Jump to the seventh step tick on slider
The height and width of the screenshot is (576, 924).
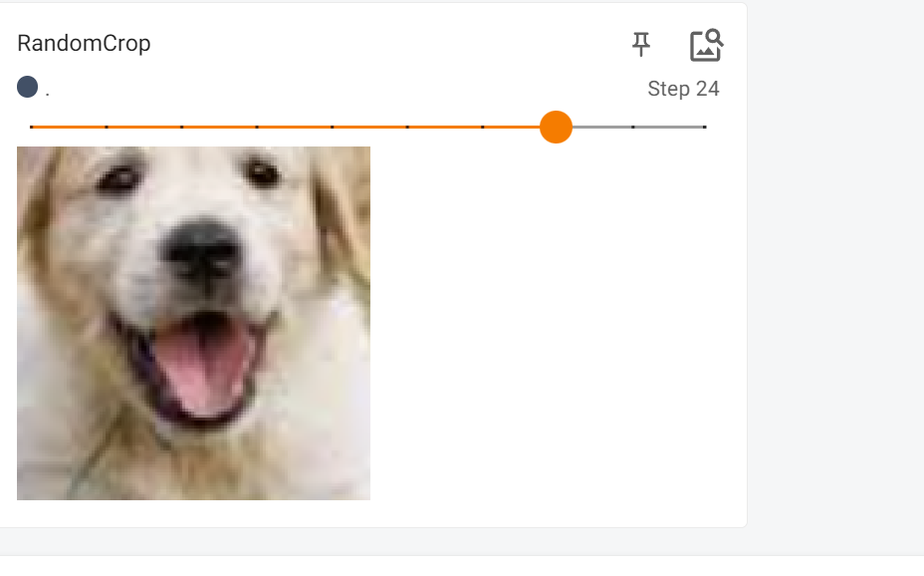483,127
